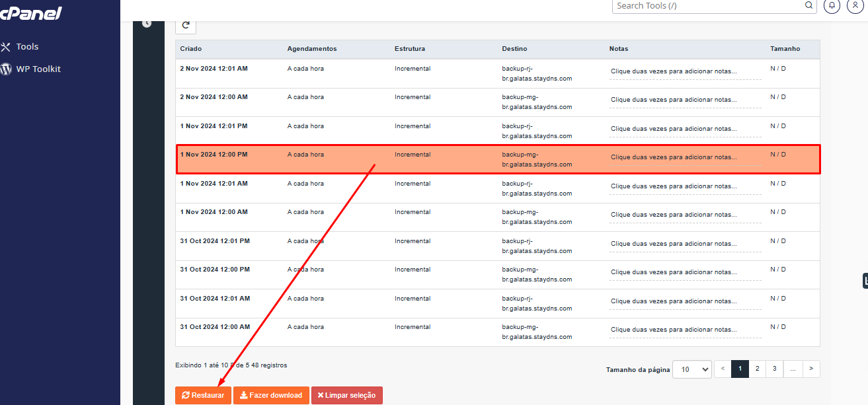
Task: Select the backup from 31 Oct 2024 12:01 AM
Action: point(498,303)
